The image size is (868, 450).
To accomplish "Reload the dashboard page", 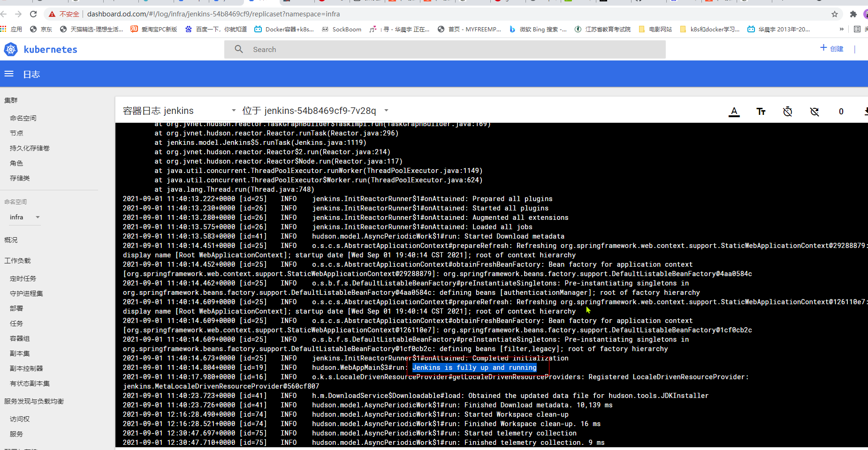I will pyautogui.click(x=33, y=14).
